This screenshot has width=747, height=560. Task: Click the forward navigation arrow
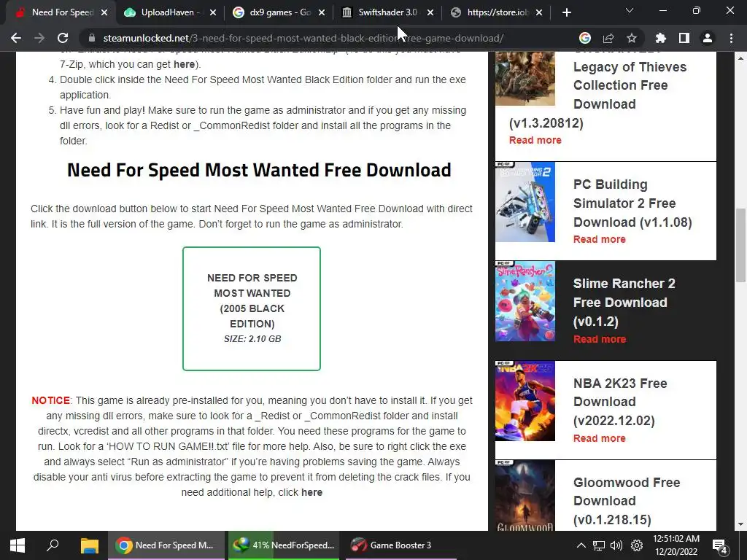tap(39, 38)
